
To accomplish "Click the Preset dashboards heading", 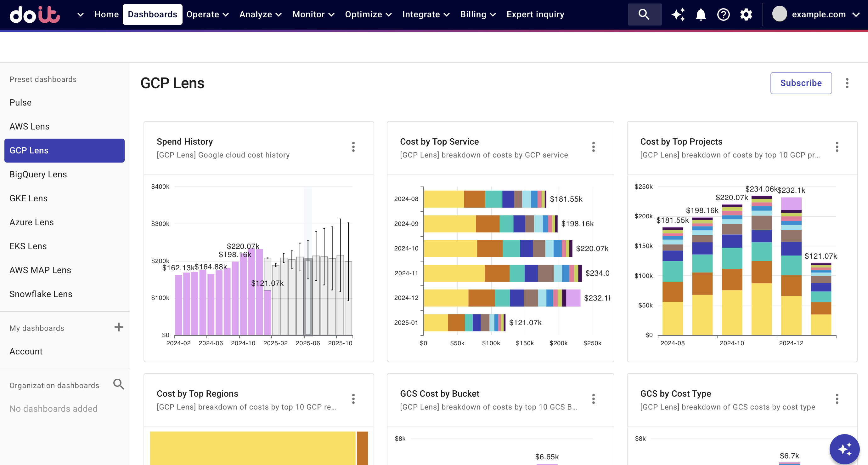I will (43, 79).
